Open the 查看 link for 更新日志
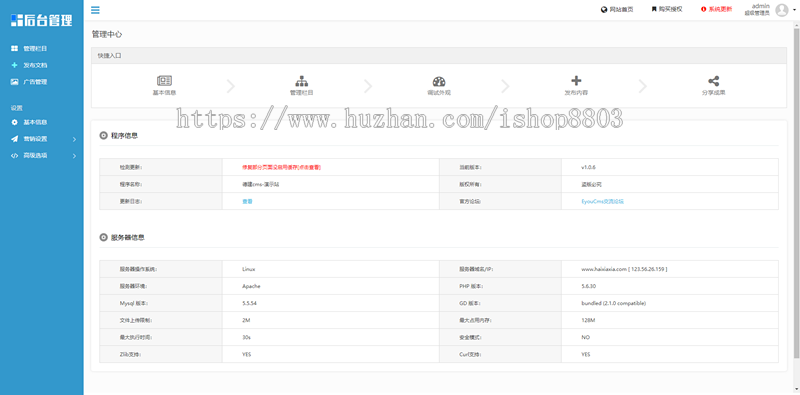Viewport: 800px width, 395px height. pos(247,202)
